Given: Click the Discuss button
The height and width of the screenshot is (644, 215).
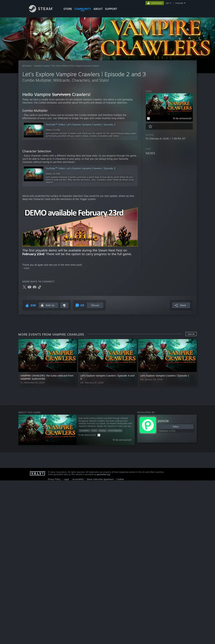Looking at the screenshot, I should pyautogui.click(x=95, y=305).
